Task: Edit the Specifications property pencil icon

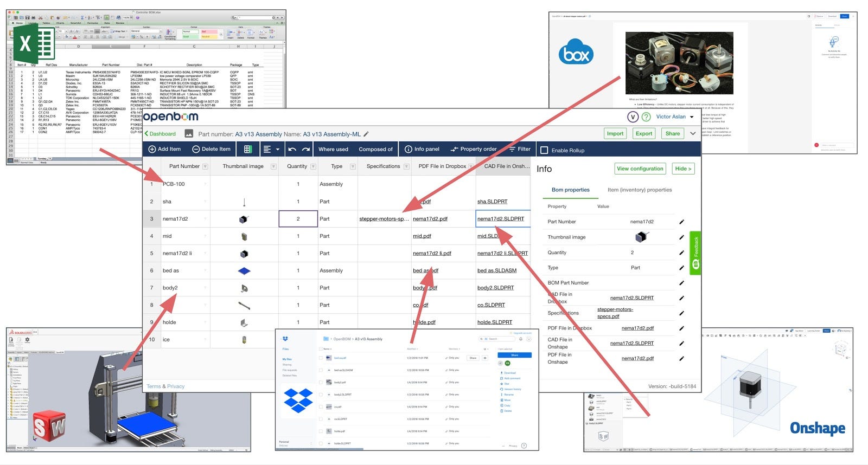Action: click(682, 313)
